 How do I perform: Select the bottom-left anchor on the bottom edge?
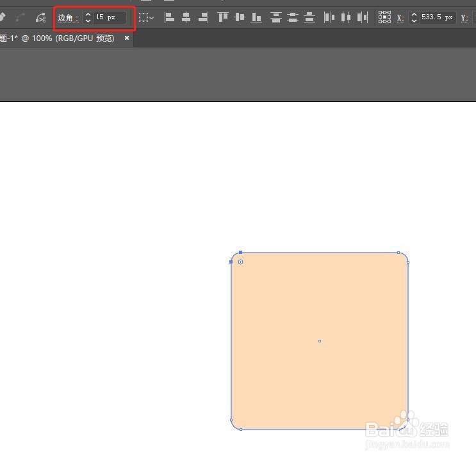tap(241, 430)
